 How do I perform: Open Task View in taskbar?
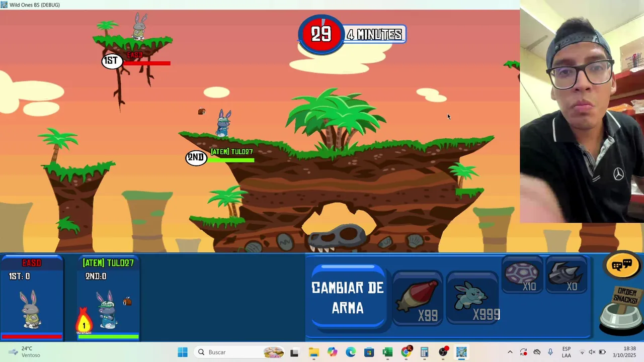pyautogui.click(x=294, y=352)
